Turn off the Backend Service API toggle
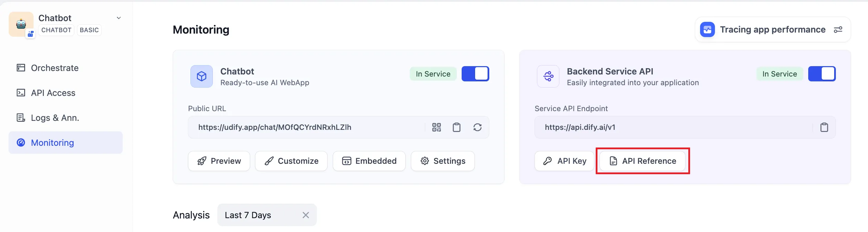 pyautogui.click(x=822, y=73)
